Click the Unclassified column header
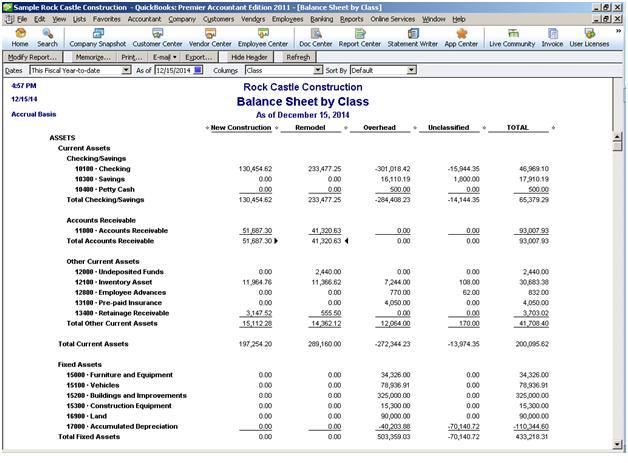This screenshot has height=463, width=628. pos(449,127)
